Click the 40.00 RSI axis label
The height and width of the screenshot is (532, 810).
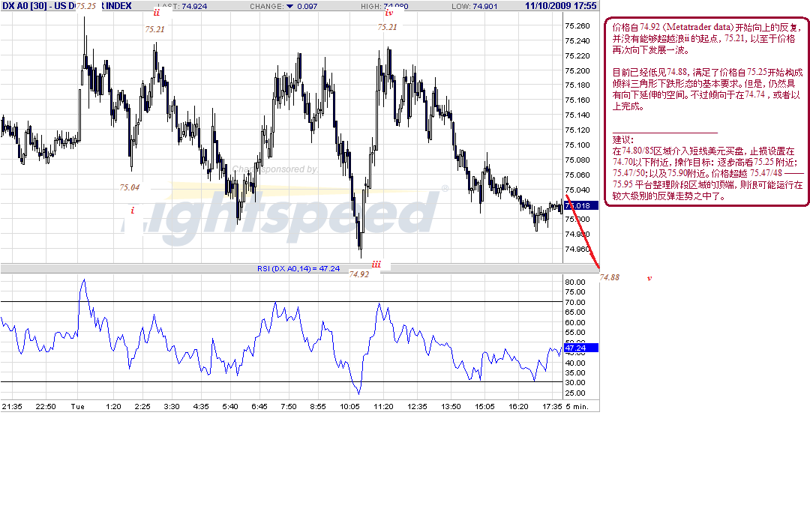click(575, 363)
